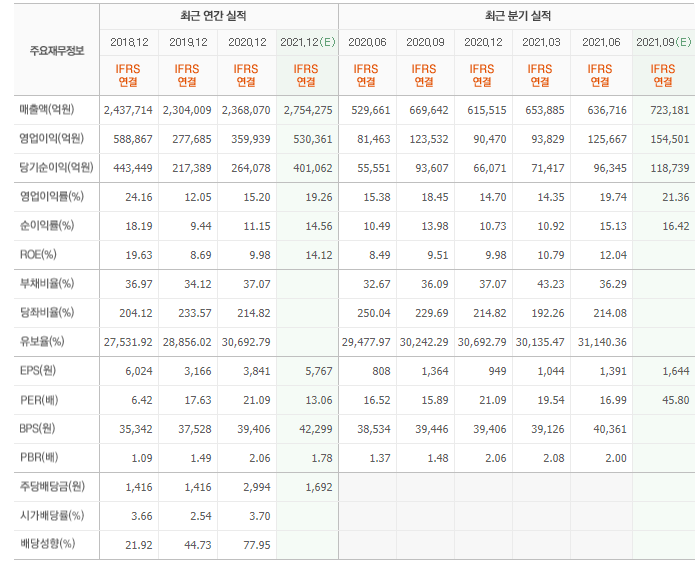This screenshot has height=563, width=700.
Task: Click the reserve ratio value 31,140.36
Action: (x=602, y=342)
